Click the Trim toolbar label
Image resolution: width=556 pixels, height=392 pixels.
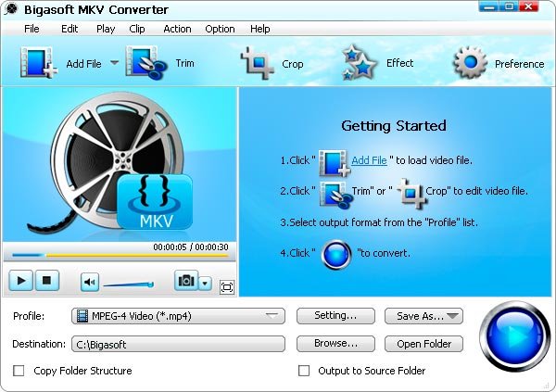[184, 63]
